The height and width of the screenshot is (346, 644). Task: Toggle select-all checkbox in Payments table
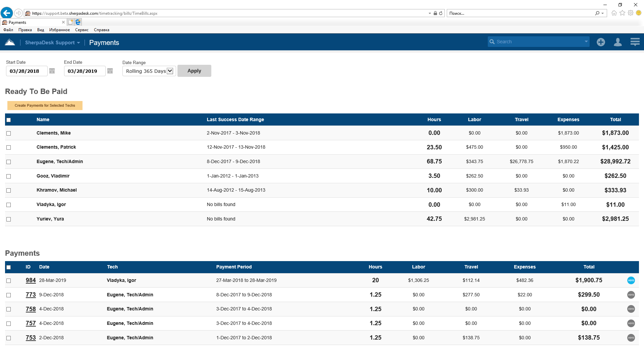coord(9,267)
